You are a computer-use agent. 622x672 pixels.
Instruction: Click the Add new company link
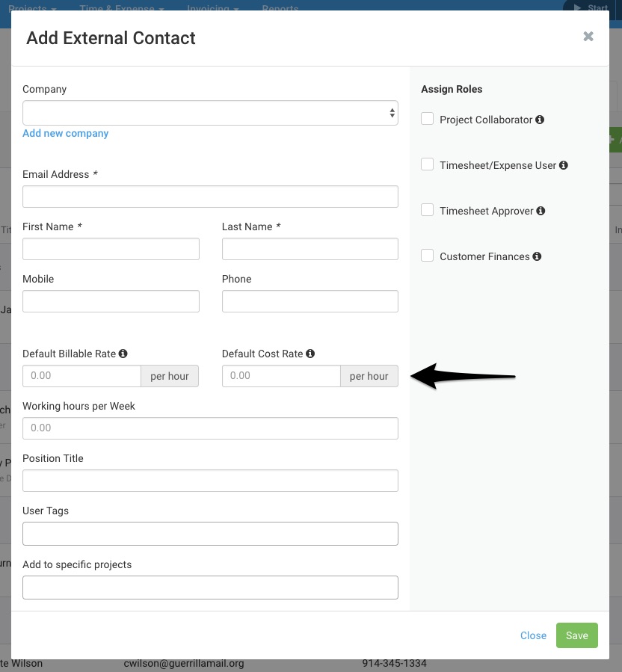[65, 133]
